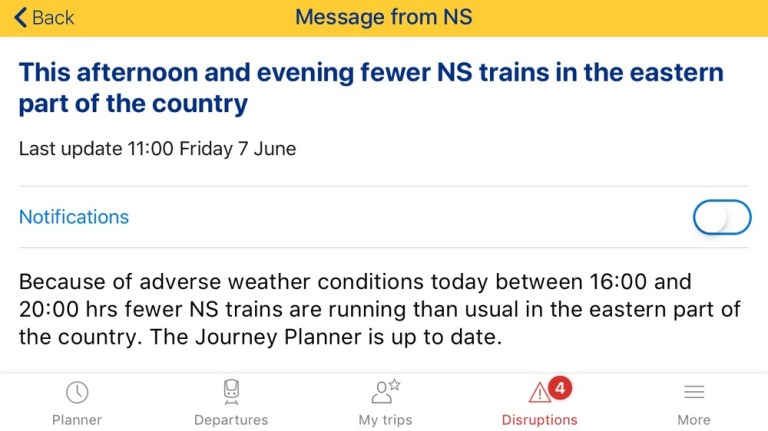Tap the Planner clock icon
This screenshot has width=768, height=431.
click(x=77, y=392)
